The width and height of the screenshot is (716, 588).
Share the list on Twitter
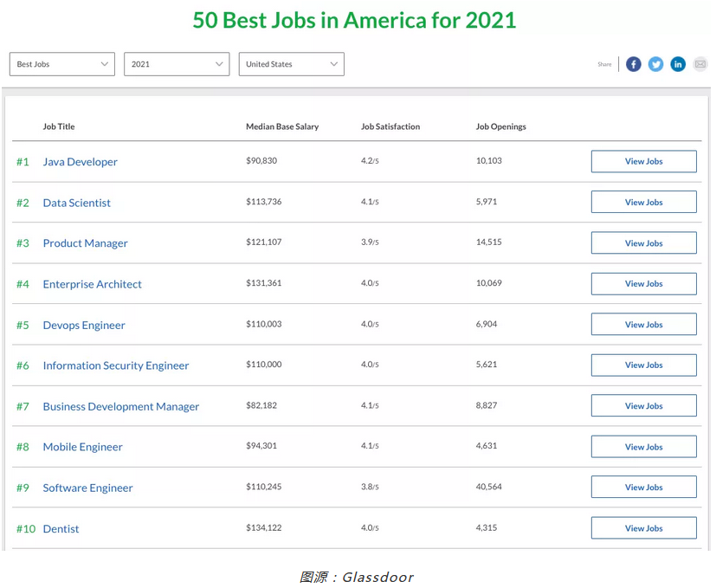(x=655, y=64)
